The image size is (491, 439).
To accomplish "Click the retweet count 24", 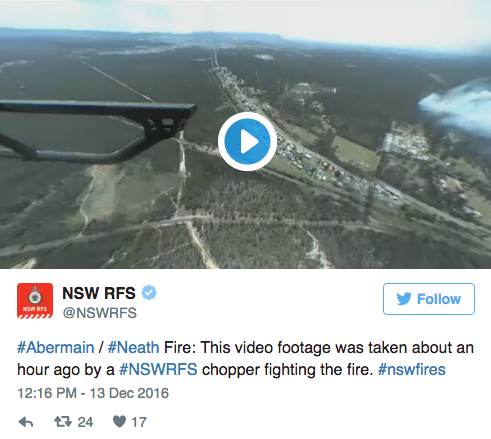I will 85,422.
